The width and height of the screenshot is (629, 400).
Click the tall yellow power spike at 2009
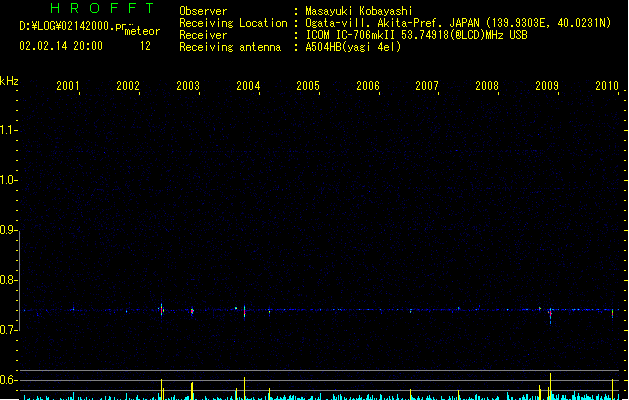(x=550, y=386)
